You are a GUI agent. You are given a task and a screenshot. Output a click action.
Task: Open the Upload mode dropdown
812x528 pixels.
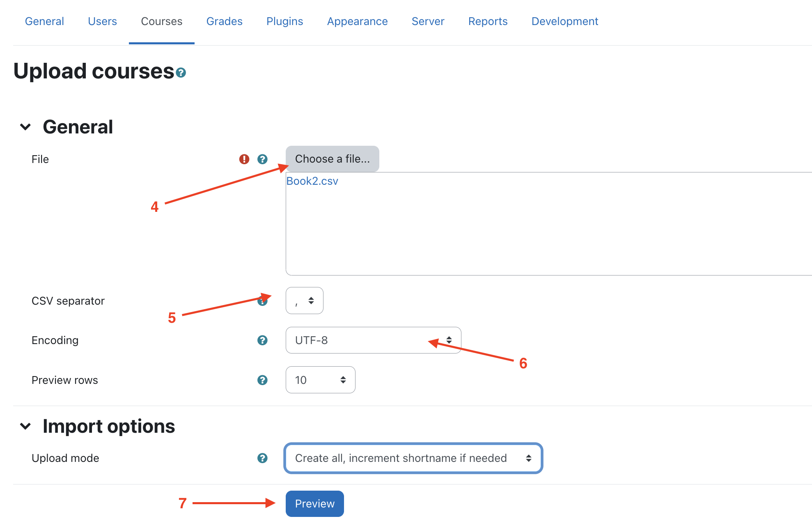tap(413, 458)
